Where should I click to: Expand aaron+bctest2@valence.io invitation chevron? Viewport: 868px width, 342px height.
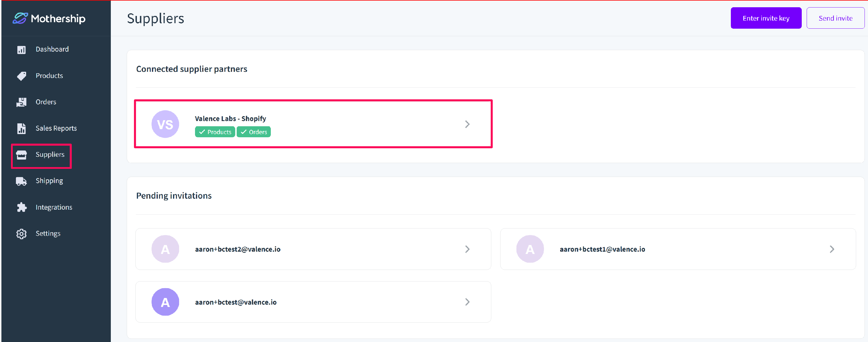pyautogui.click(x=467, y=249)
